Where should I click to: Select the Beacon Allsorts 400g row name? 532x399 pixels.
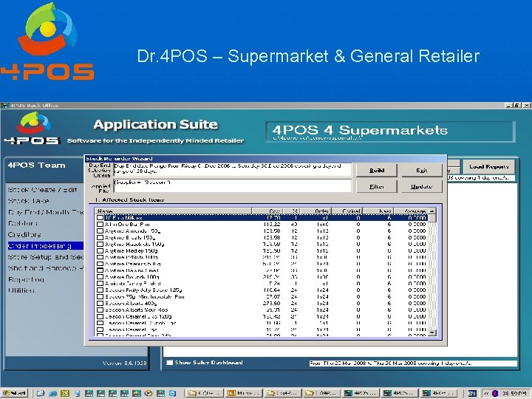click(131, 304)
